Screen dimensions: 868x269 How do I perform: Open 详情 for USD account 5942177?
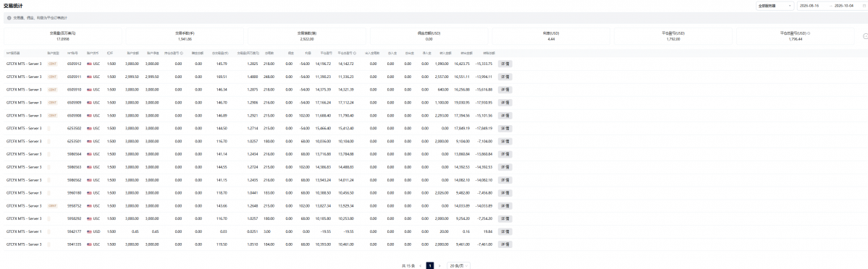coord(505,231)
